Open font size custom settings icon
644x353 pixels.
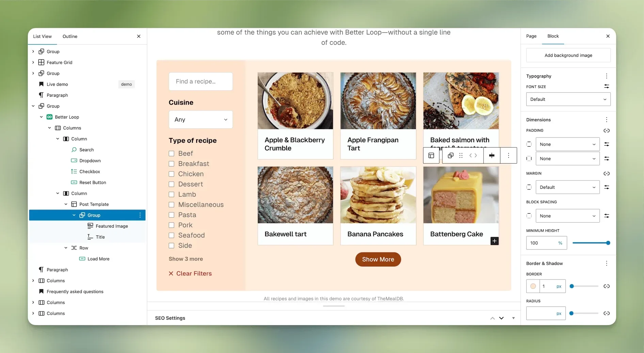click(607, 87)
